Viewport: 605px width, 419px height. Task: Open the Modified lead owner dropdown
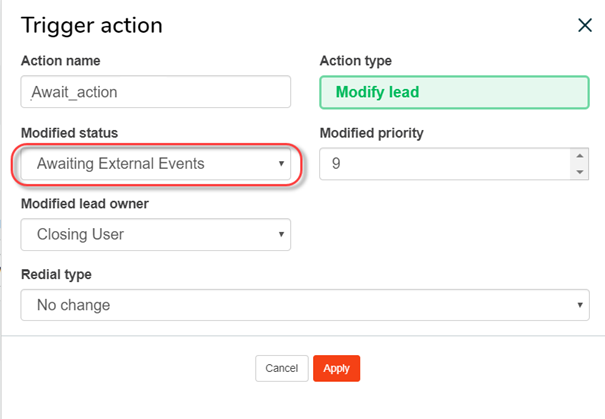155,235
